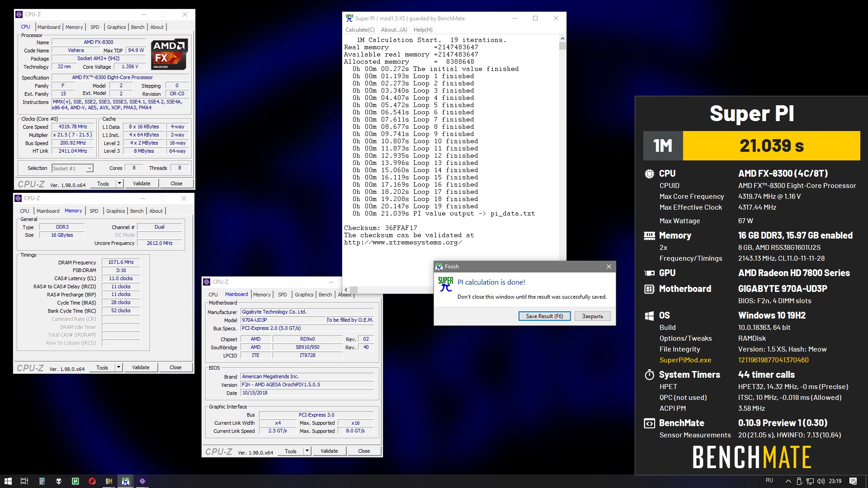The height and width of the screenshot is (488, 868).
Task: Click the 4319.78 MHz Core Speed field
Action: (x=73, y=127)
